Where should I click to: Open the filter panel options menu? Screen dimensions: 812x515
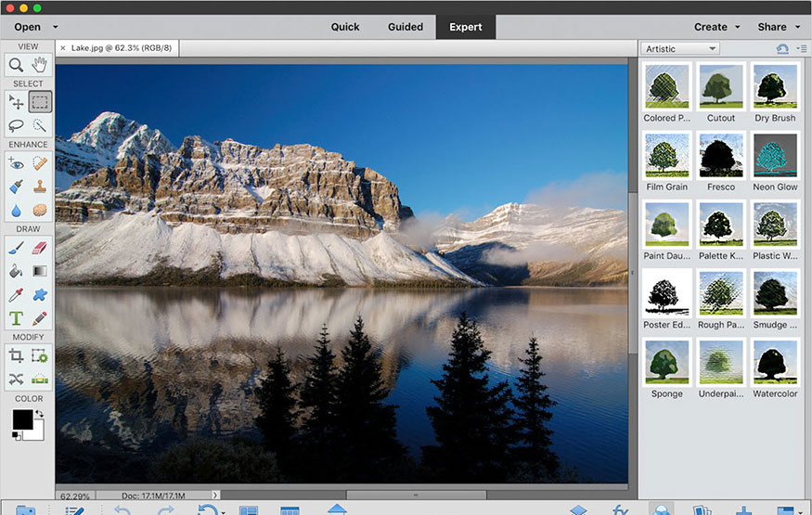(802, 48)
